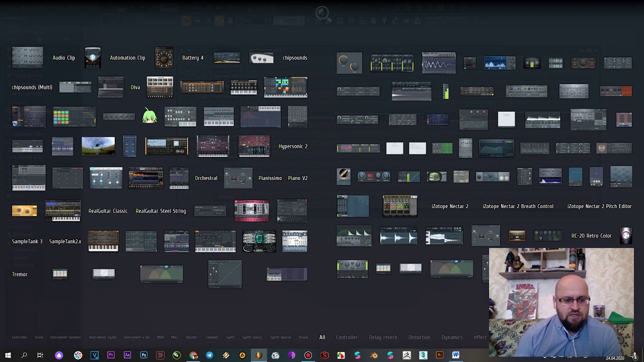
Task: Select RealGuitar Classic
Action: pyautogui.click(x=108, y=211)
